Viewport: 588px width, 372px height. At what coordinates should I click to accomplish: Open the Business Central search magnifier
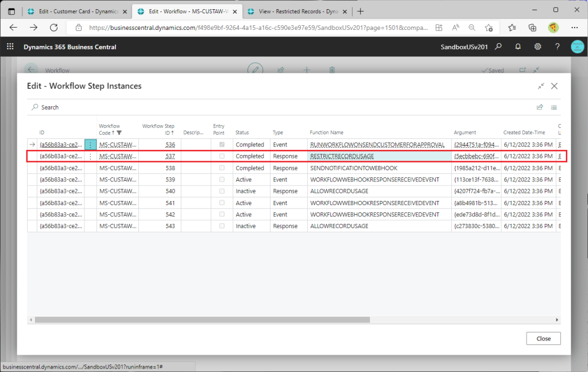(498, 46)
